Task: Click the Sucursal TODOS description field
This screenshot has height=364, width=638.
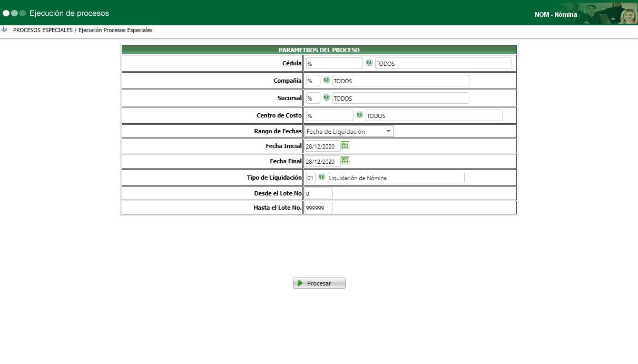Action: point(400,98)
